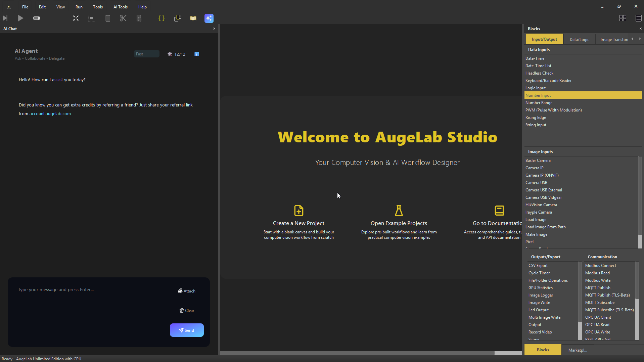Click the Run (play) toolbar icon
Viewport: 644px width, 362px height.
click(x=20, y=18)
